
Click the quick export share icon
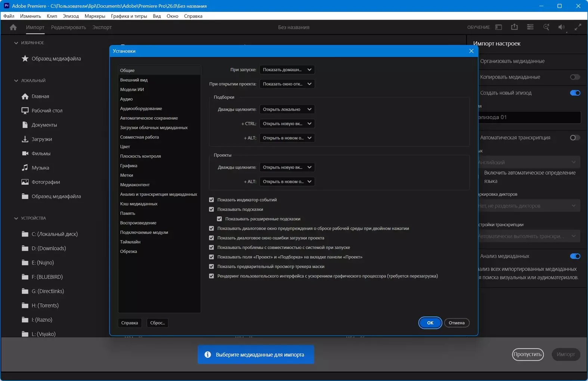[514, 27]
